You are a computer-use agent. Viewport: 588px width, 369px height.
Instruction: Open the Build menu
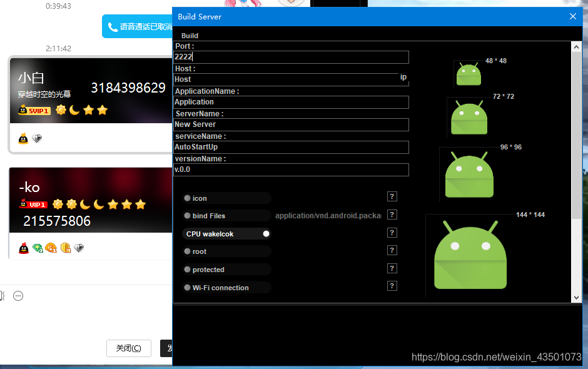190,36
